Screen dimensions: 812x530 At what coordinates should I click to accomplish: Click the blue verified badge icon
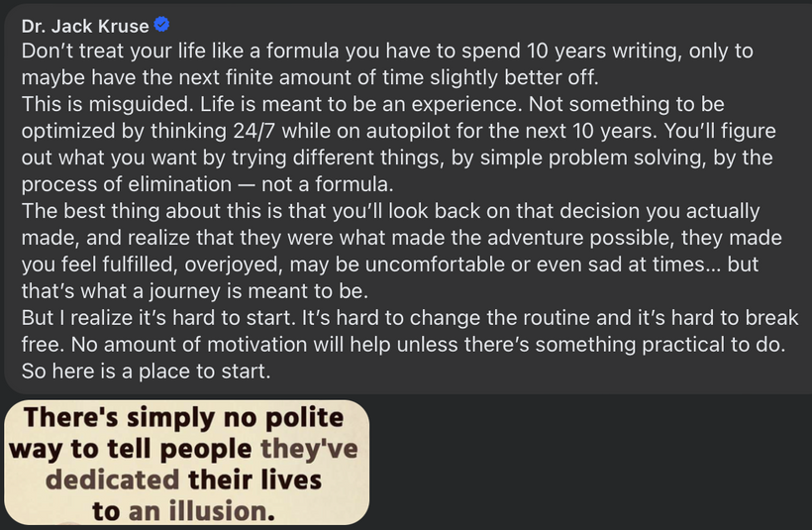tap(161, 25)
